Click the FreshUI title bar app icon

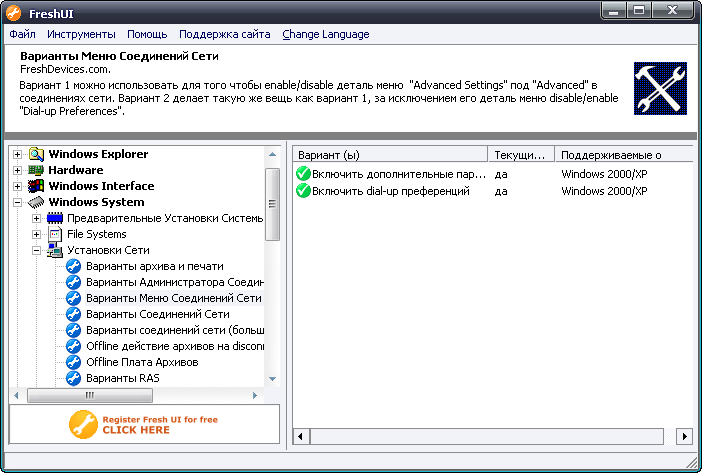click(13, 13)
